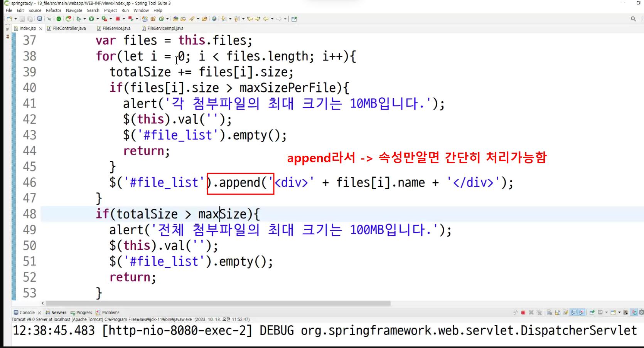Click the Debug bug icon in toolbar

coord(78,19)
